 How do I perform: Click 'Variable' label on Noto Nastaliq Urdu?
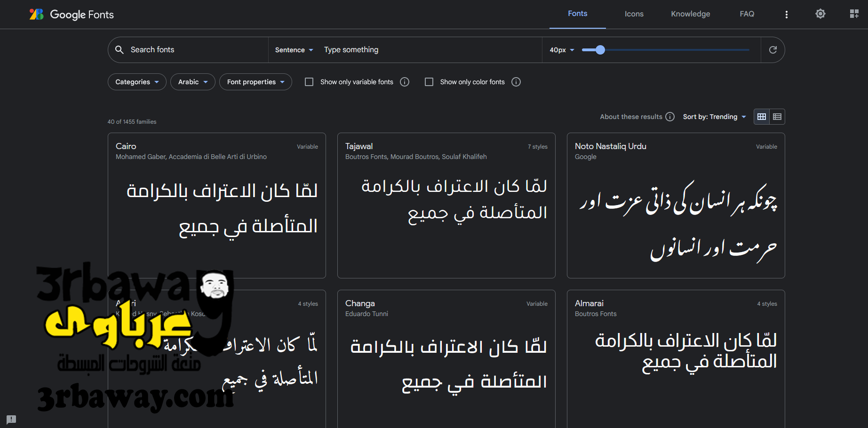(x=766, y=147)
